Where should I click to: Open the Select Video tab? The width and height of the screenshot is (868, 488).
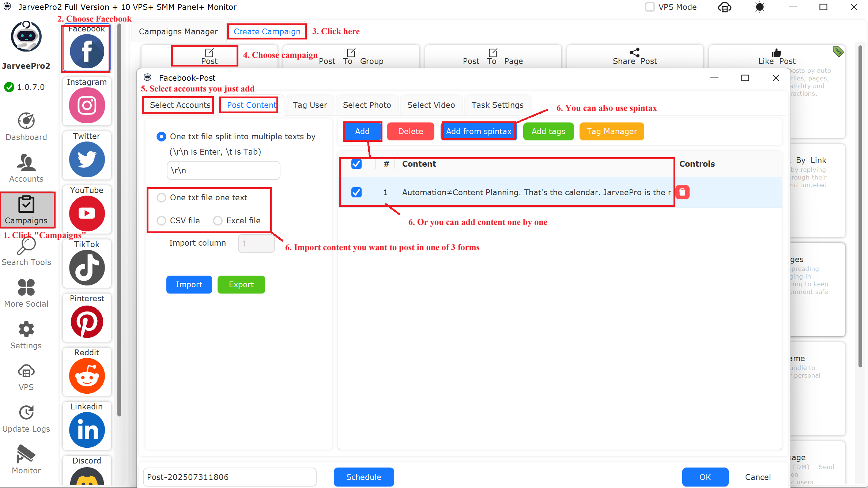[x=431, y=105]
